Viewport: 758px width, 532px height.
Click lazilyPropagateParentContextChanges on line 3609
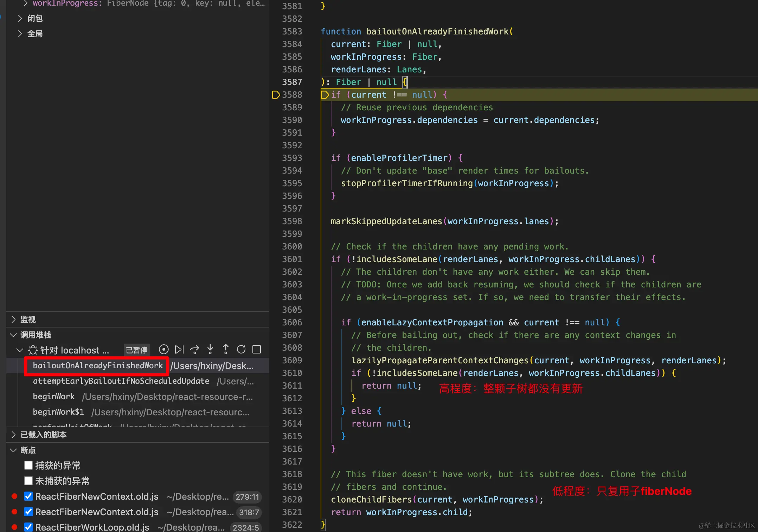pyautogui.click(x=440, y=361)
